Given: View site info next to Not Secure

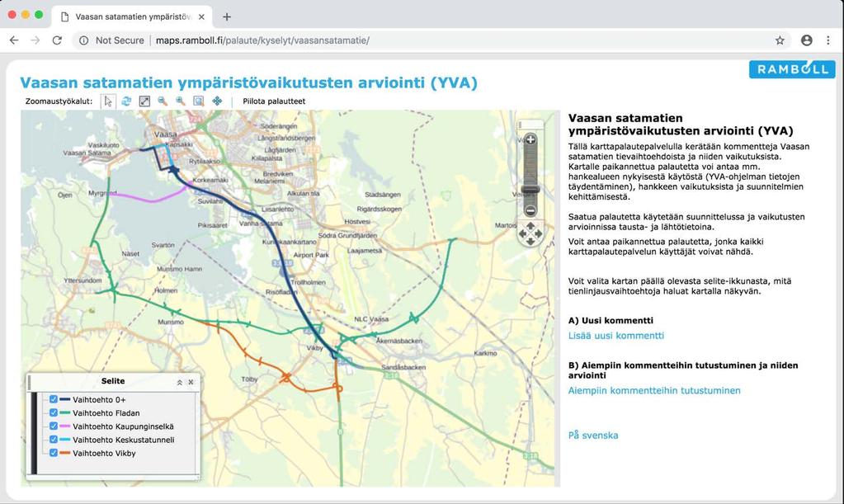Looking at the screenshot, I should tap(84, 40).
